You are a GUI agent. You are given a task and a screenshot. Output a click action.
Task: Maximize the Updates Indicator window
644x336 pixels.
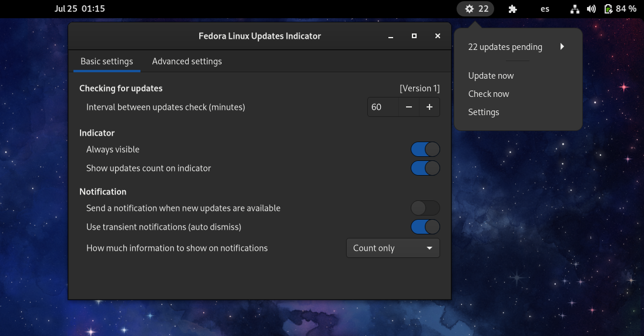click(414, 36)
